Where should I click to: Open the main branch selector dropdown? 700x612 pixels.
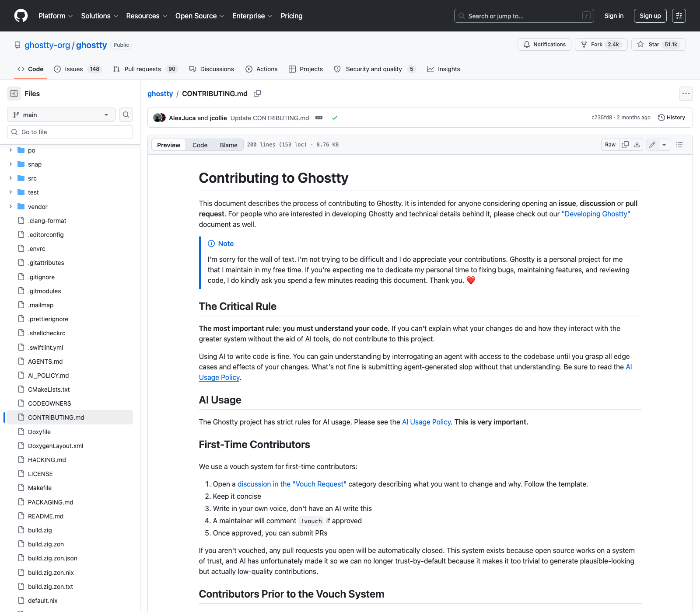[x=61, y=115]
